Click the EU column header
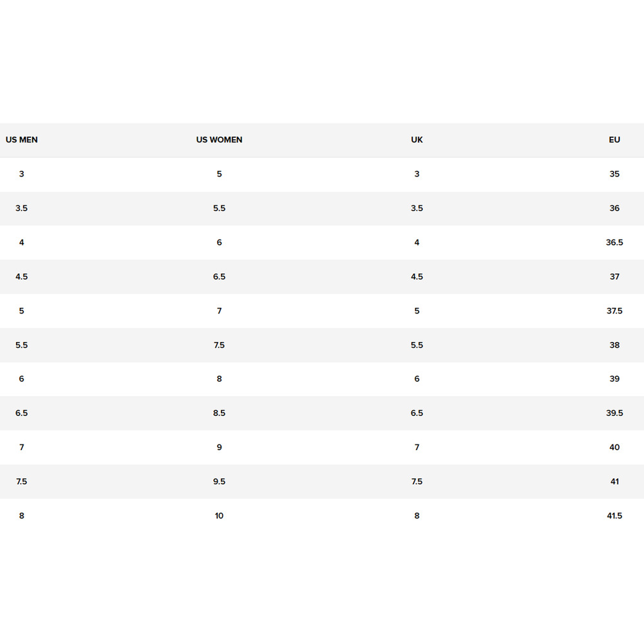This screenshot has height=644, width=644. 614,140
